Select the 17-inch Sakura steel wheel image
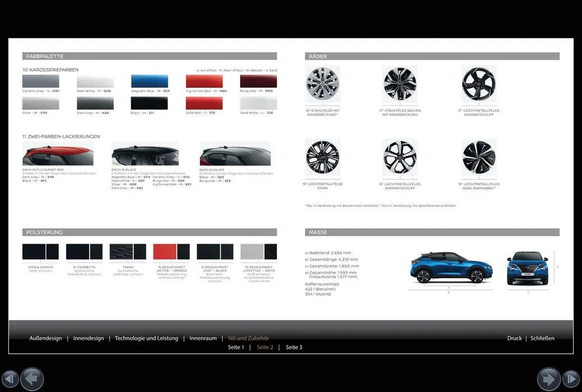 click(400, 84)
